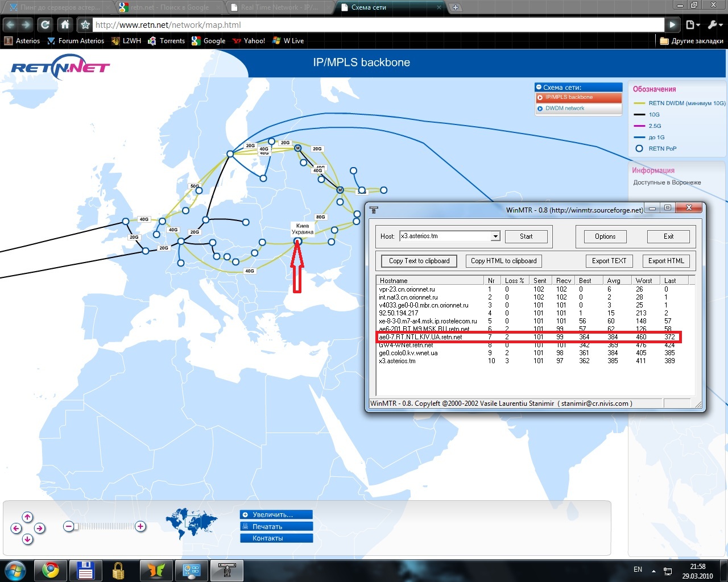This screenshot has height=582, width=728.
Task: Click the 'Печатать' print button
Action: pyautogui.click(x=276, y=526)
